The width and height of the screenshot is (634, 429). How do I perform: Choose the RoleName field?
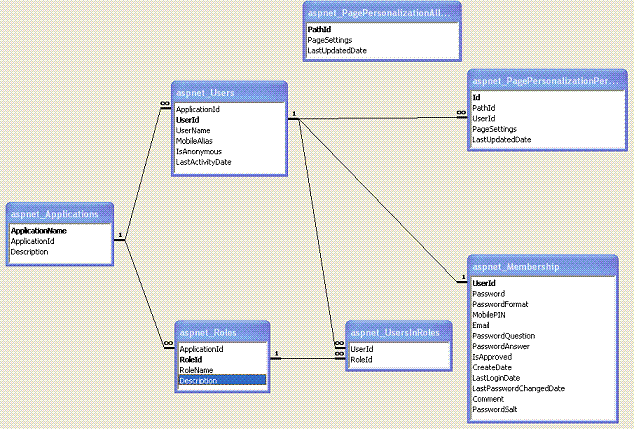click(x=196, y=370)
